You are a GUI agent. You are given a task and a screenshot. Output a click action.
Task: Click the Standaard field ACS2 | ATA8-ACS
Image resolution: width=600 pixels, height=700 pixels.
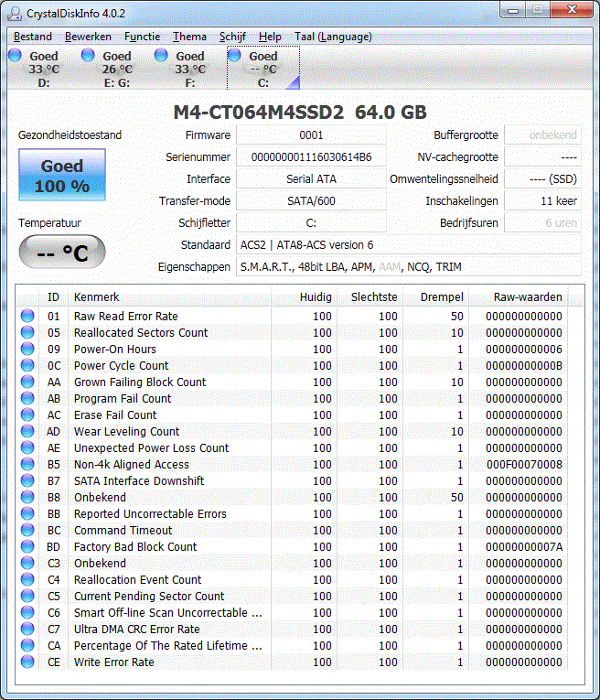click(409, 244)
